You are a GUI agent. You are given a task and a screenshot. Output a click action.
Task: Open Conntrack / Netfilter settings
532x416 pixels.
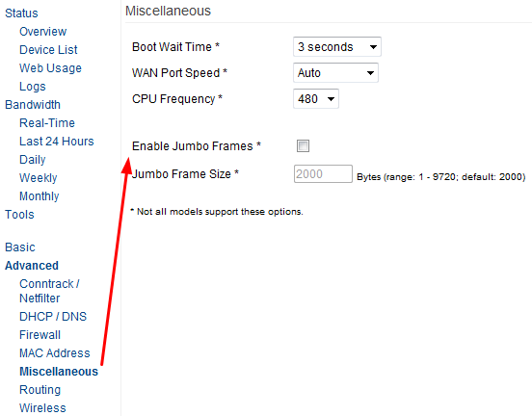49,291
